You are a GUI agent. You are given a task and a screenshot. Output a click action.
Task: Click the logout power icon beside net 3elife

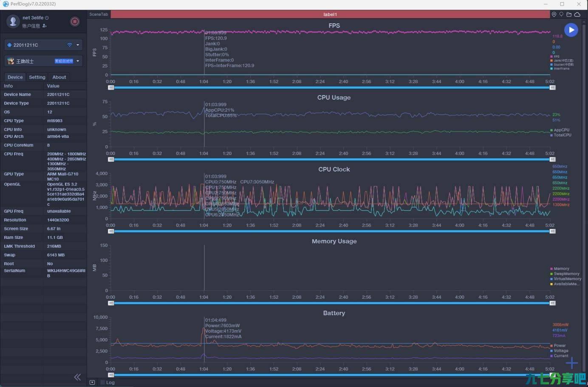pos(47,18)
